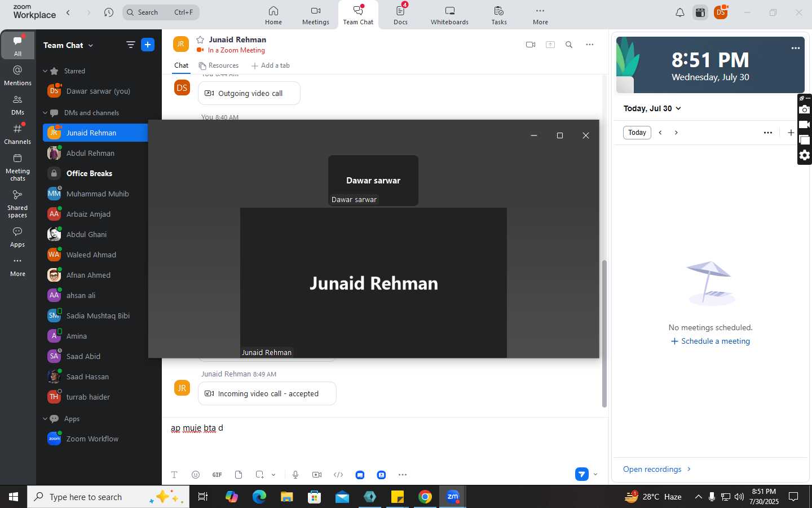Select Mentions in the left sidebar
This screenshot has width=812, height=508.
click(17, 75)
